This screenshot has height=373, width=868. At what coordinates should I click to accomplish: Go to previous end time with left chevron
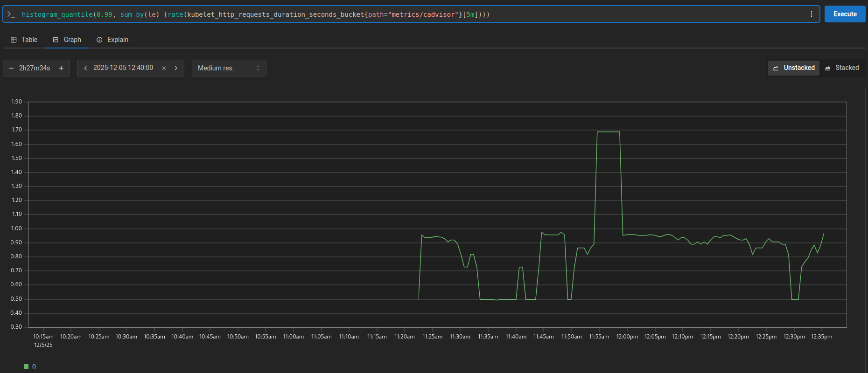(85, 68)
